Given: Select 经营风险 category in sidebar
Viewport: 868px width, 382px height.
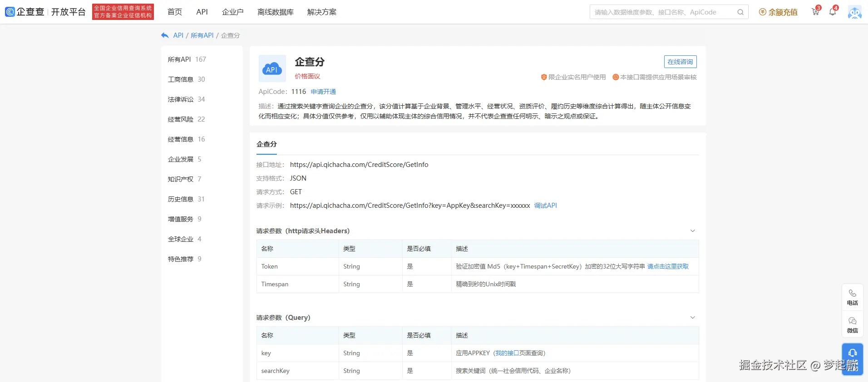Looking at the screenshot, I should tap(187, 119).
